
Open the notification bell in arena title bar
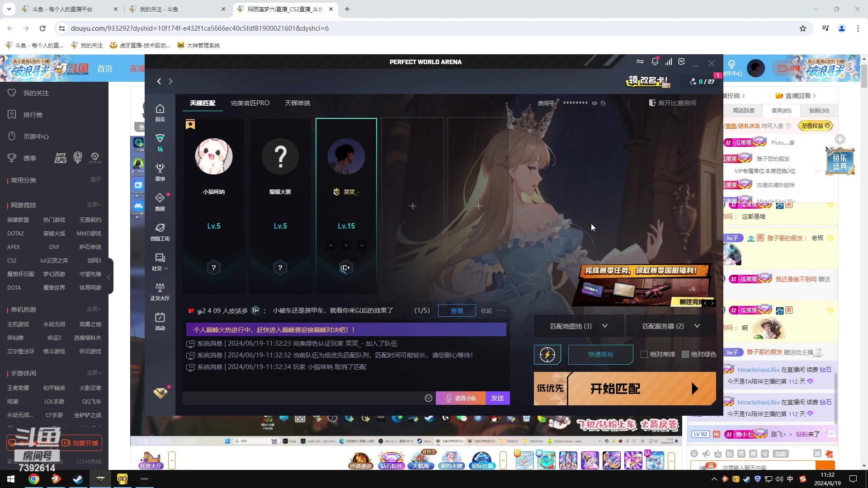point(655,62)
